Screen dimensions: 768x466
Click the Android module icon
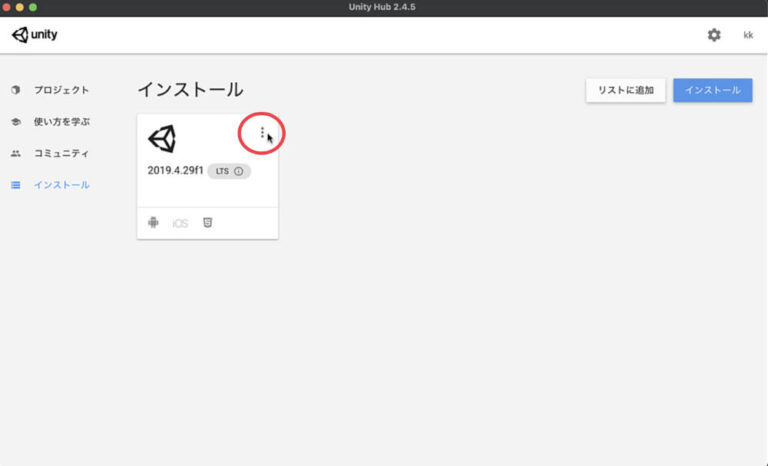(153, 223)
